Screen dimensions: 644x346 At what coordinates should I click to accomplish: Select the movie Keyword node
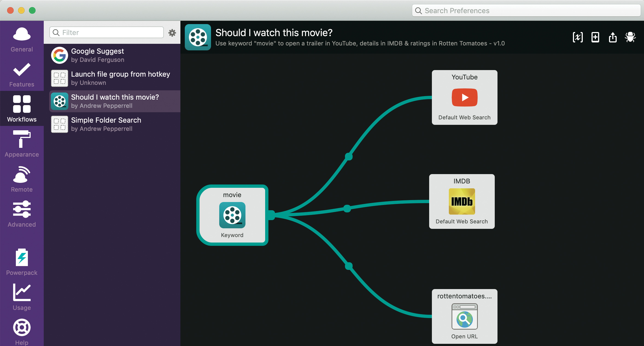tap(232, 215)
